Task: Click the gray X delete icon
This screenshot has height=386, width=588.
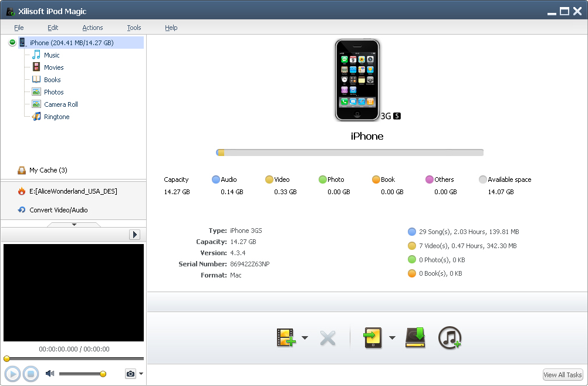Action: pyautogui.click(x=328, y=338)
